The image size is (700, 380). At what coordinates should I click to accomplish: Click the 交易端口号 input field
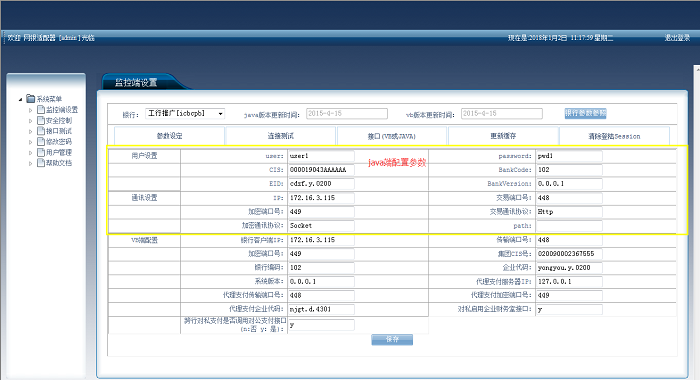(569, 198)
